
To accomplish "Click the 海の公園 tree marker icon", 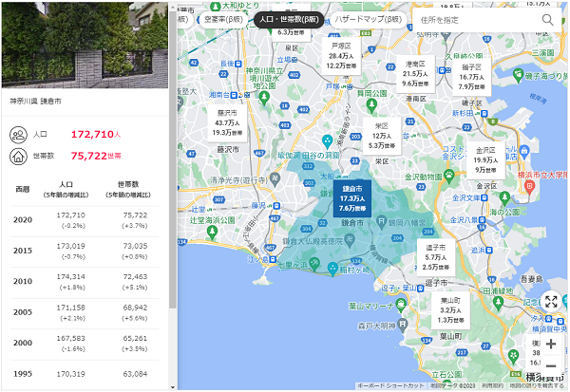I will (x=504, y=198).
